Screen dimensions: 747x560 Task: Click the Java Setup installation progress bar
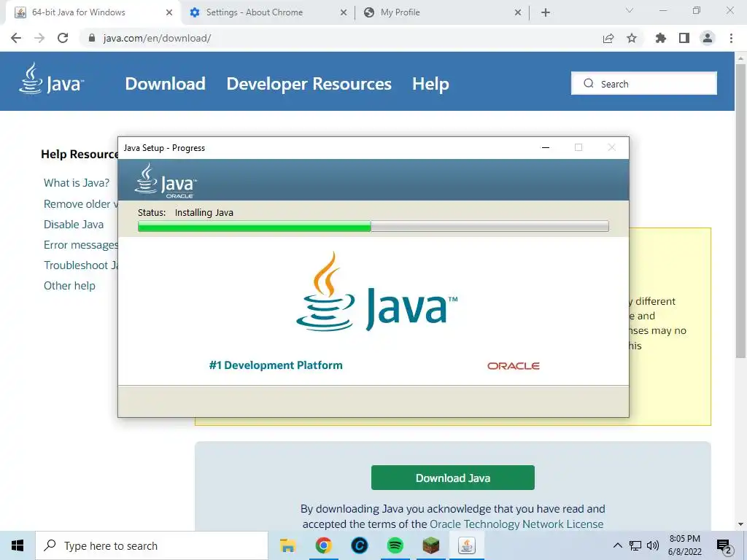tap(373, 226)
